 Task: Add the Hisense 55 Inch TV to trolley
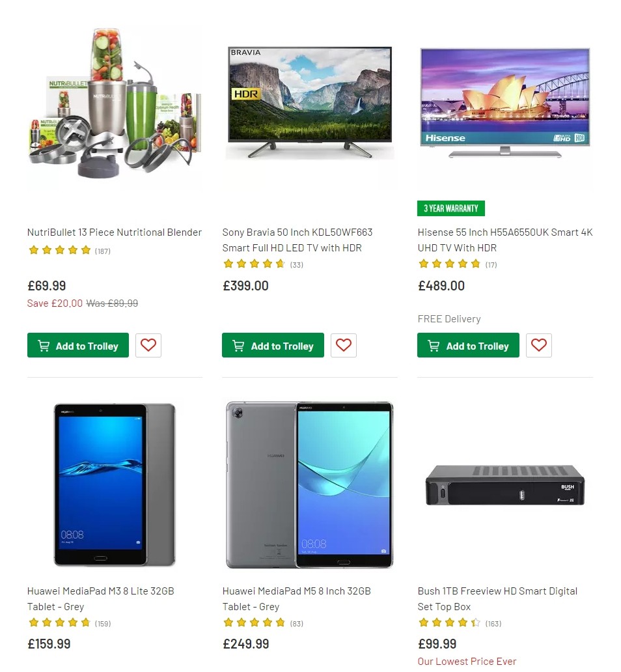(468, 346)
